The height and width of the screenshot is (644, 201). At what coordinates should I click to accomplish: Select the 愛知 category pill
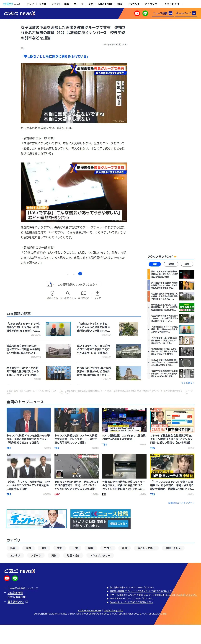60,548
